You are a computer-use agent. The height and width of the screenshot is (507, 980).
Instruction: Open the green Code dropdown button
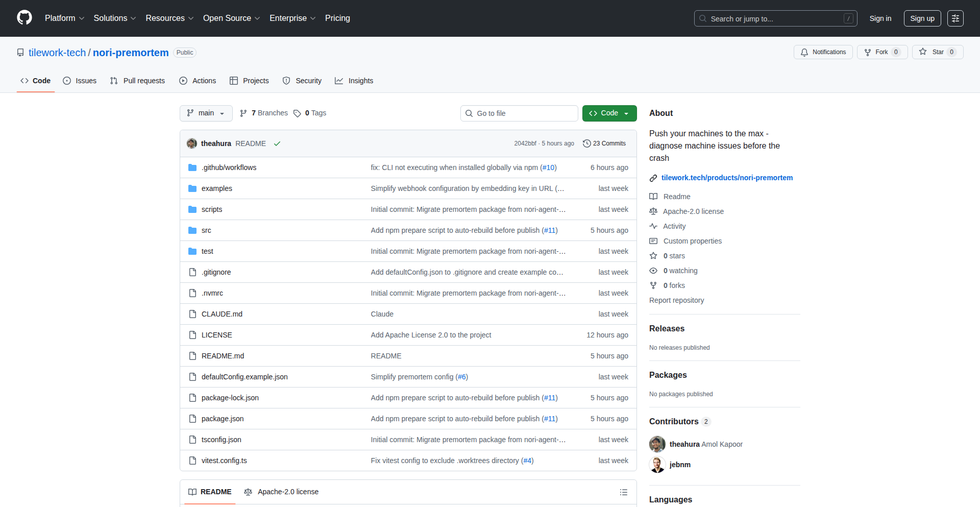pos(609,113)
